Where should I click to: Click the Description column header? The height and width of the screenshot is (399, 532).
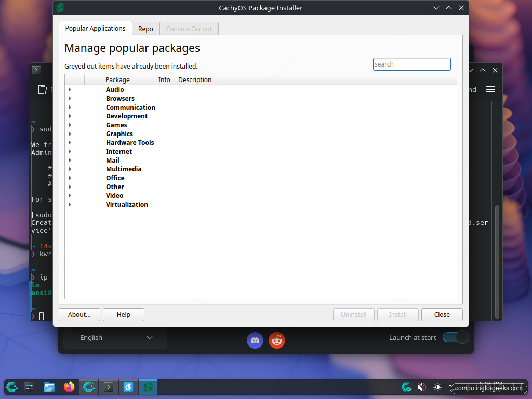[316, 79]
